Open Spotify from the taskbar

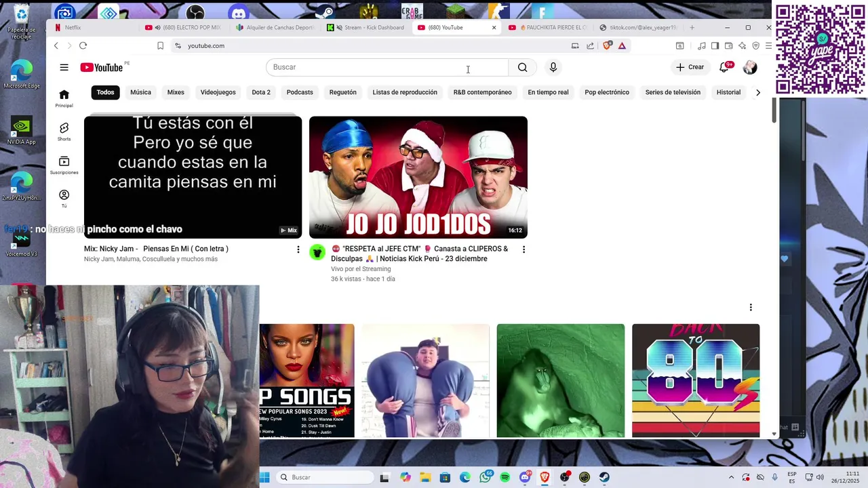pos(505,477)
